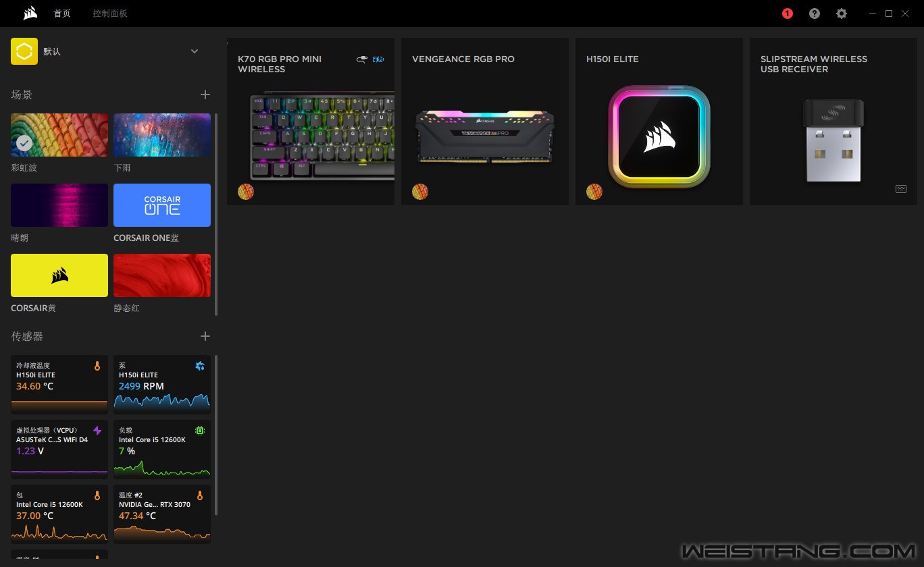Click the 34.60 °C coolant reading
The width and height of the screenshot is (924, 567).
(x=34, y=386)
